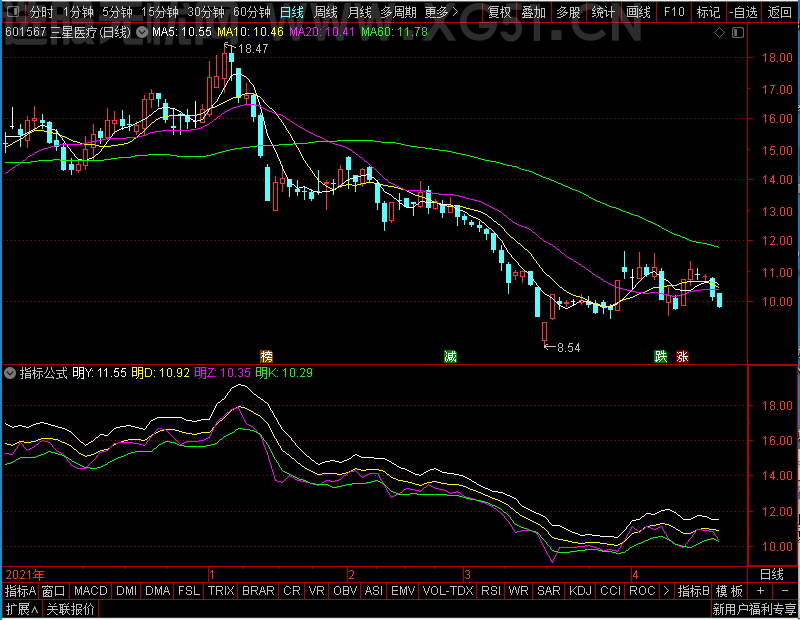Open the 更多 periods menu

441,12
